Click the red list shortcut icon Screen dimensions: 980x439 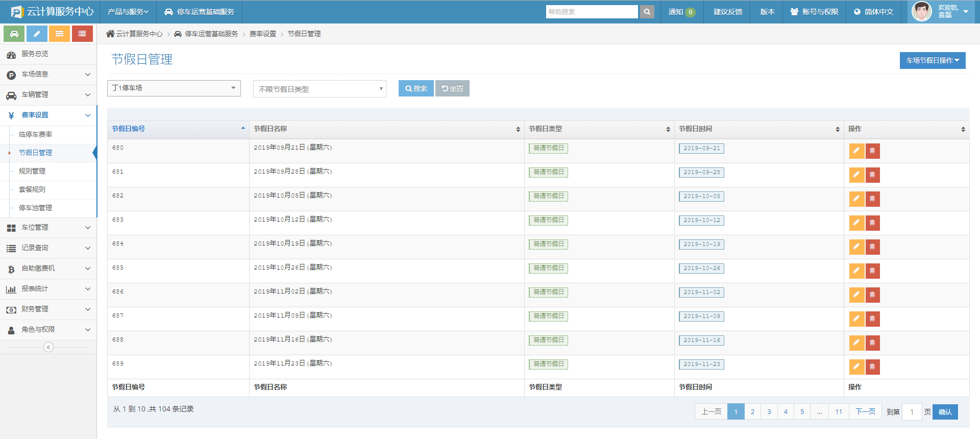pos(82,34)
